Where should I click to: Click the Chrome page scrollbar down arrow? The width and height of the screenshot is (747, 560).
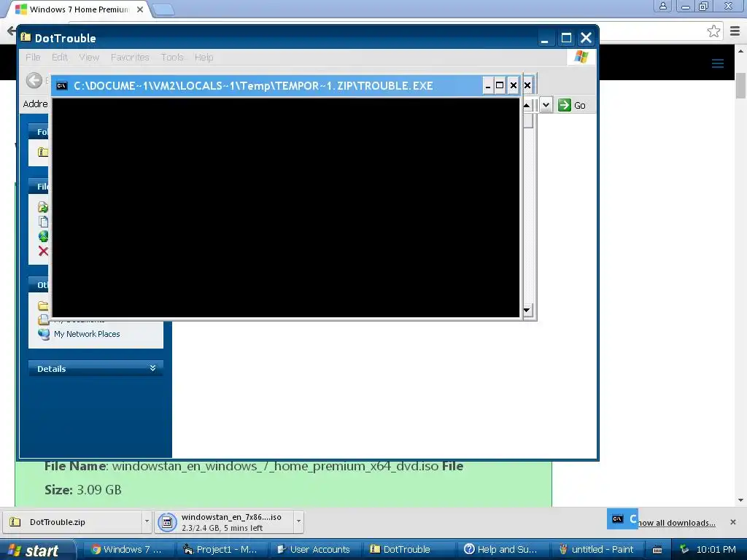point(741,500)
